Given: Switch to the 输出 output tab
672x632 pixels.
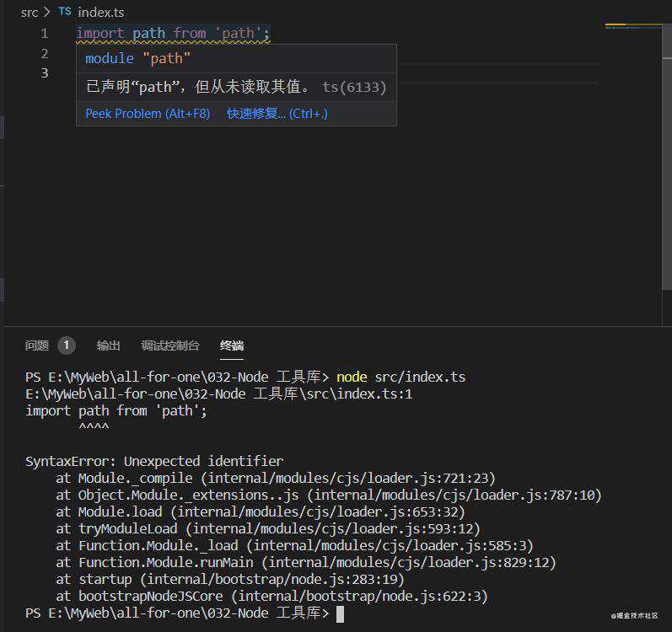Looking at the screenshot, I should coord(108,345).
